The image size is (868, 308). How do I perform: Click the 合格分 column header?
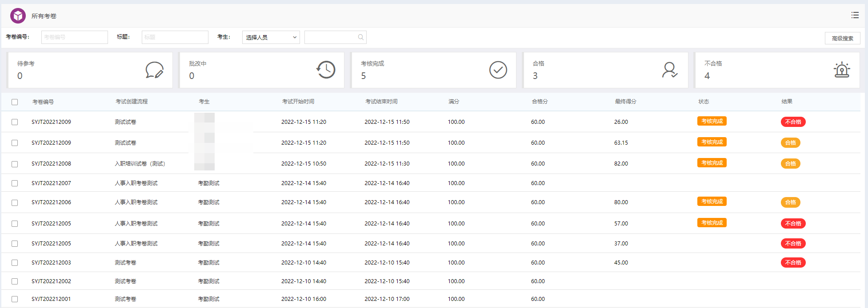tap(540, 102)
